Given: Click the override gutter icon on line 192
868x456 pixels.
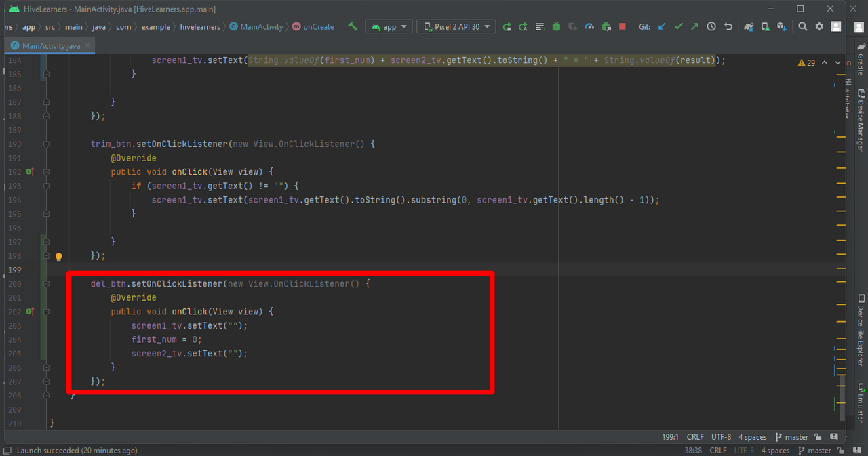Looking at the screenshot, I should point(29,172).
